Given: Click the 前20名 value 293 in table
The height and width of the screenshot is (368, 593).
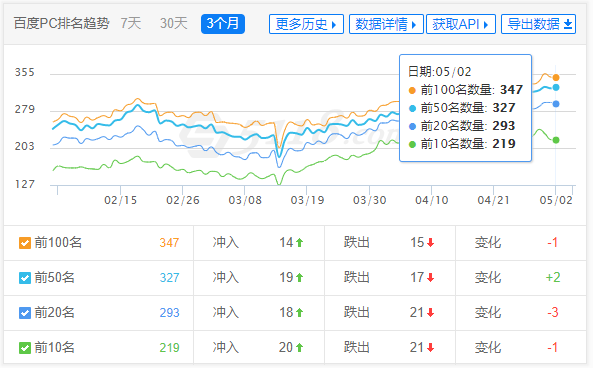Looking at the screenshot, I should coord(169,312).
